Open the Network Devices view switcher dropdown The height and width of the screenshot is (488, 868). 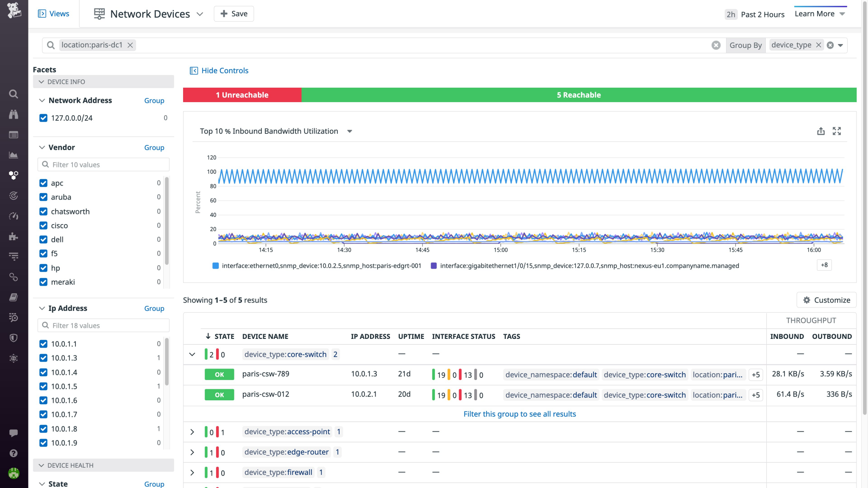point(200,14)
